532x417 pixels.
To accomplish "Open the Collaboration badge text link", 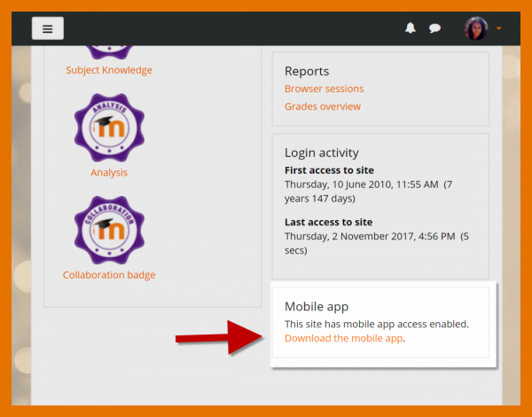I will point(109,275).
